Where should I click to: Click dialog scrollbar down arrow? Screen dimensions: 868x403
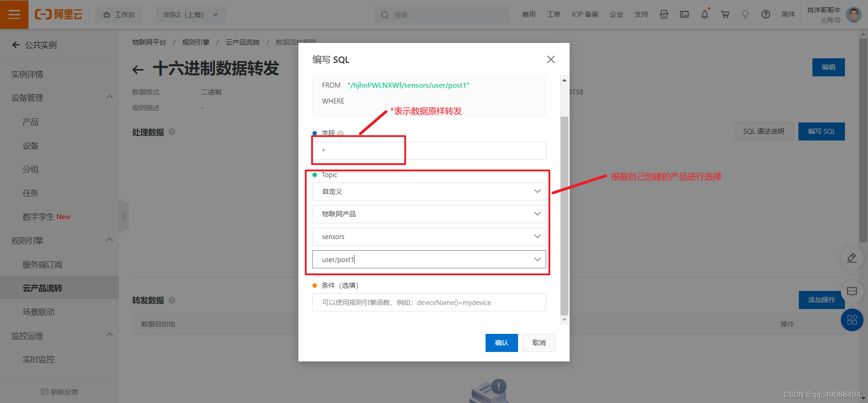(x=564, y=319)
